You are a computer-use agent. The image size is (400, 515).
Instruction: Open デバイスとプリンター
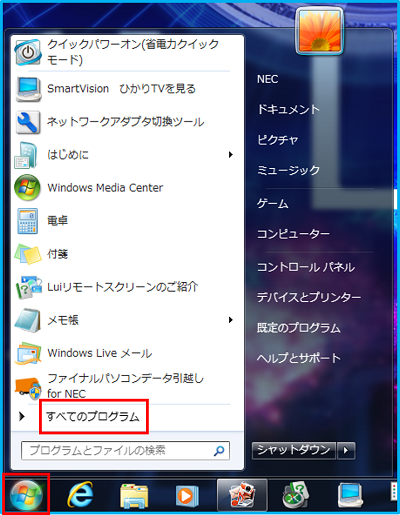pos(309,297)
